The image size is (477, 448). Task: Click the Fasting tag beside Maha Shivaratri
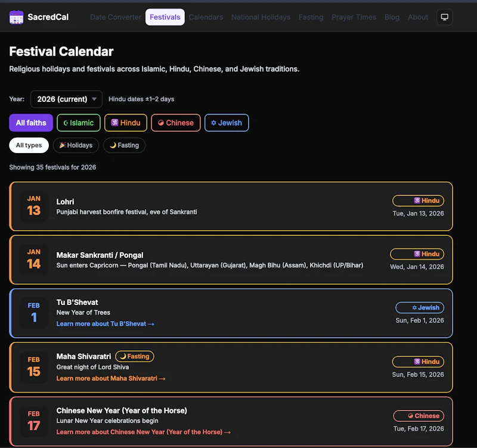tap(135, 356)
